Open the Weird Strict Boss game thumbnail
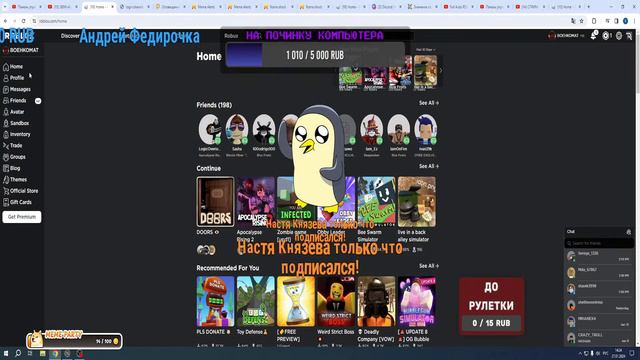 [336, 301]
